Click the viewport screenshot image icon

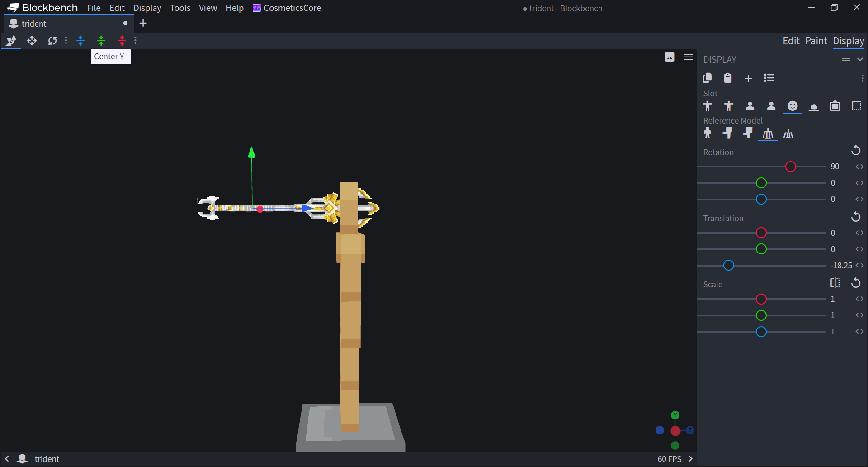tap(670, 57)
